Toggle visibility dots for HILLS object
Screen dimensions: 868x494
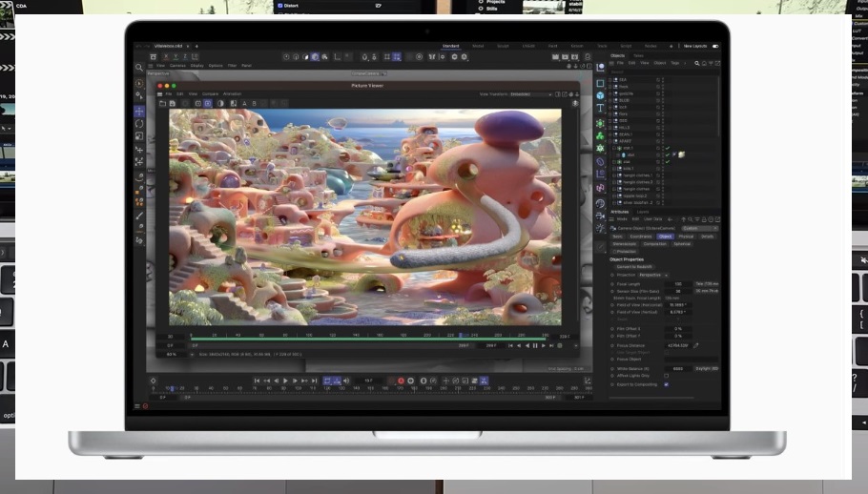pyautogui.click(x=663, y=127)
